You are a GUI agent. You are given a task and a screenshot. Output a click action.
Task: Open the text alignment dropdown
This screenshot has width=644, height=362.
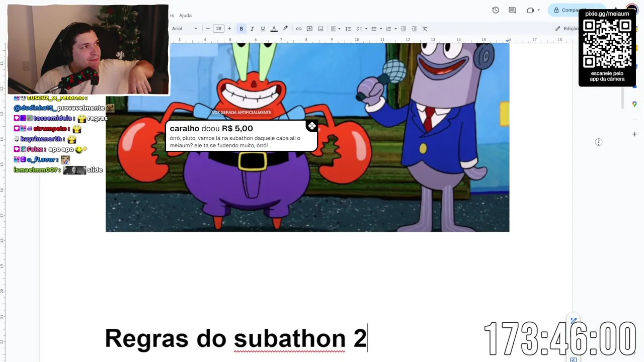coord(335,29)
